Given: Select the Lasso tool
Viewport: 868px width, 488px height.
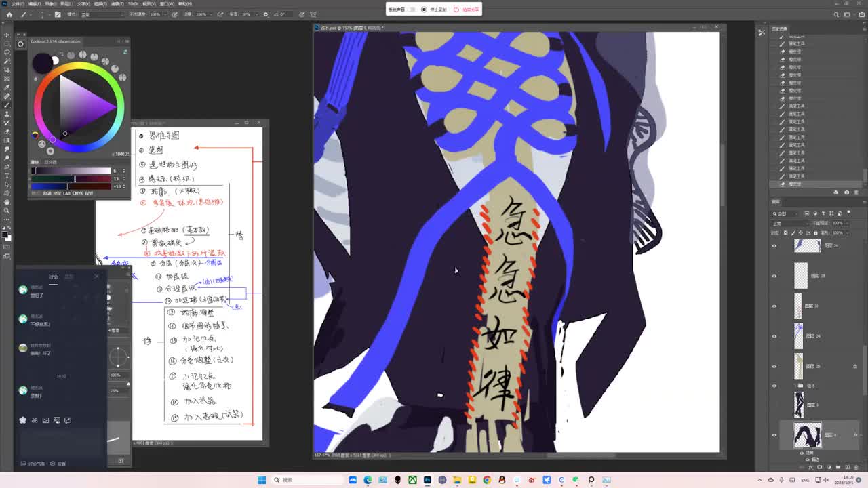Looking at the screenshot, I should point(7,52).
